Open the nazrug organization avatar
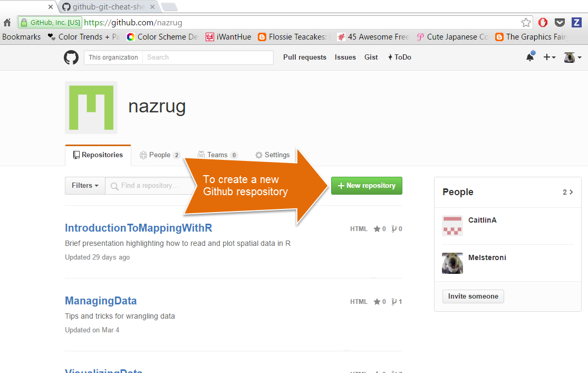588x373 pixels. 91,108
